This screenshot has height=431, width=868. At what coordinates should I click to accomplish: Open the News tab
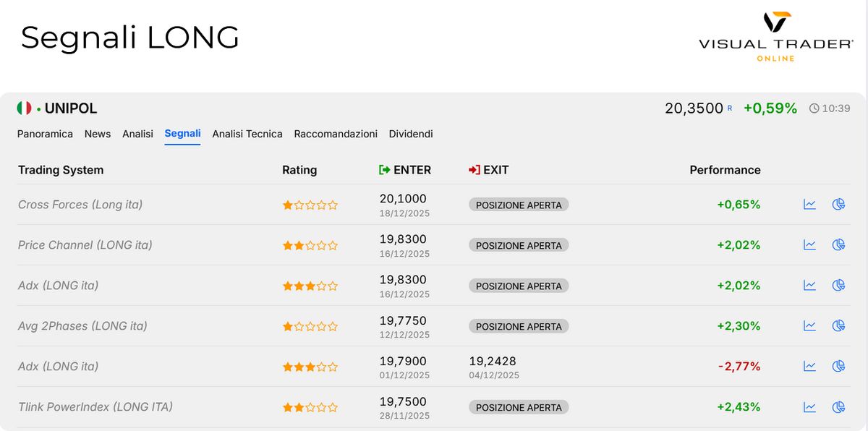(98, 134)
